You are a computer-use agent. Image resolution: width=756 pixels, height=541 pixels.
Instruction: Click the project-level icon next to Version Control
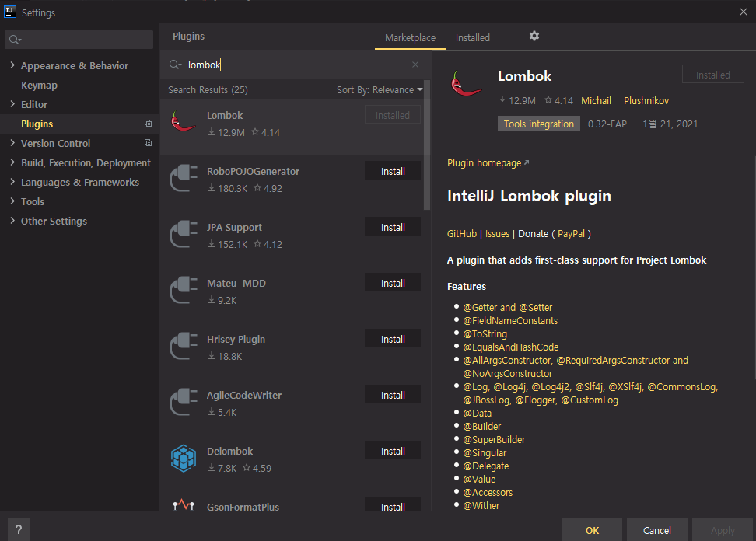148,143
